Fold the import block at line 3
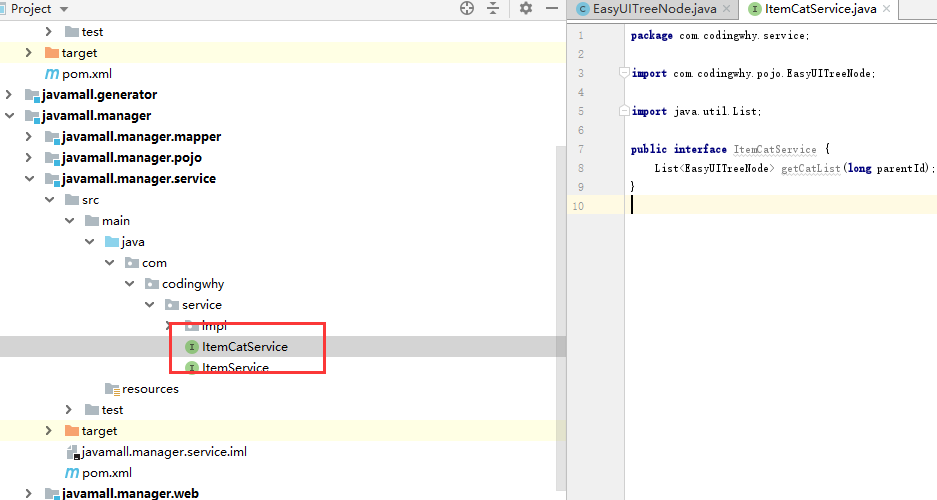The image size is (937, 500). 624,73
